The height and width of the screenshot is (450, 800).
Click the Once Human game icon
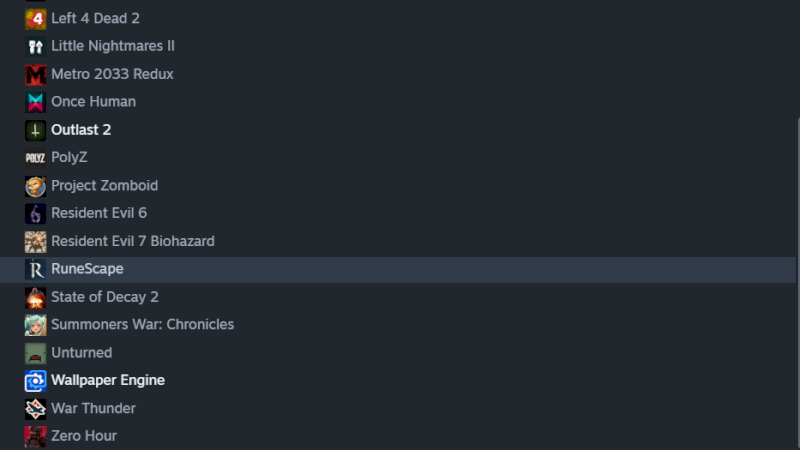[35, 102]
